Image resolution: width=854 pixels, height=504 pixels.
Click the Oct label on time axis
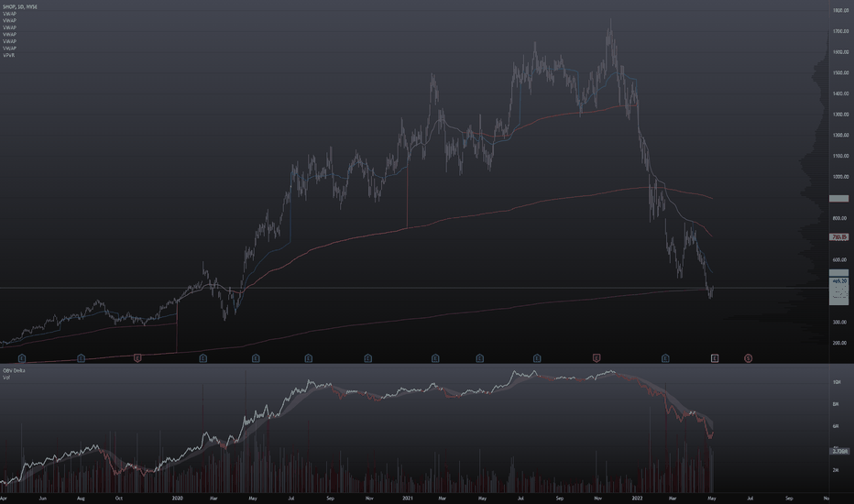119,498
